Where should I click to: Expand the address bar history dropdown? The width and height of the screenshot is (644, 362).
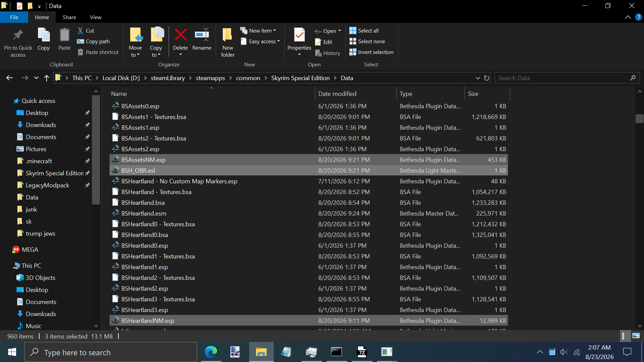(x=478, y=78)
